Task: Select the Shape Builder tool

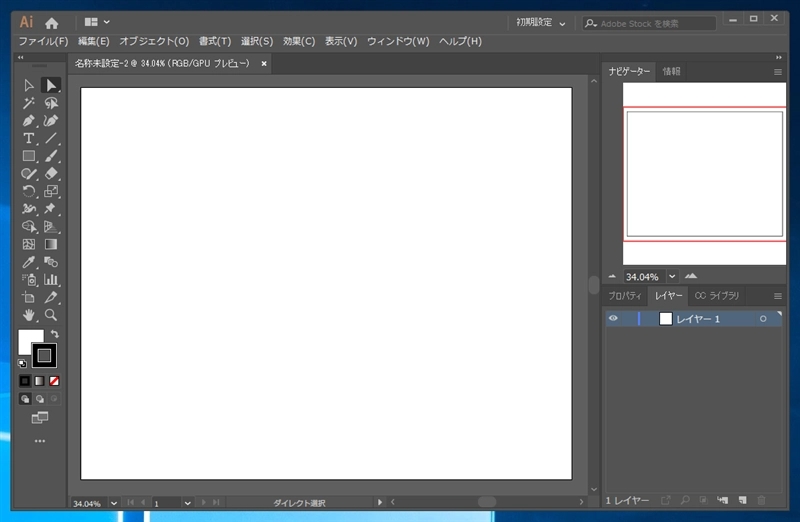Action: pos(29,227)
